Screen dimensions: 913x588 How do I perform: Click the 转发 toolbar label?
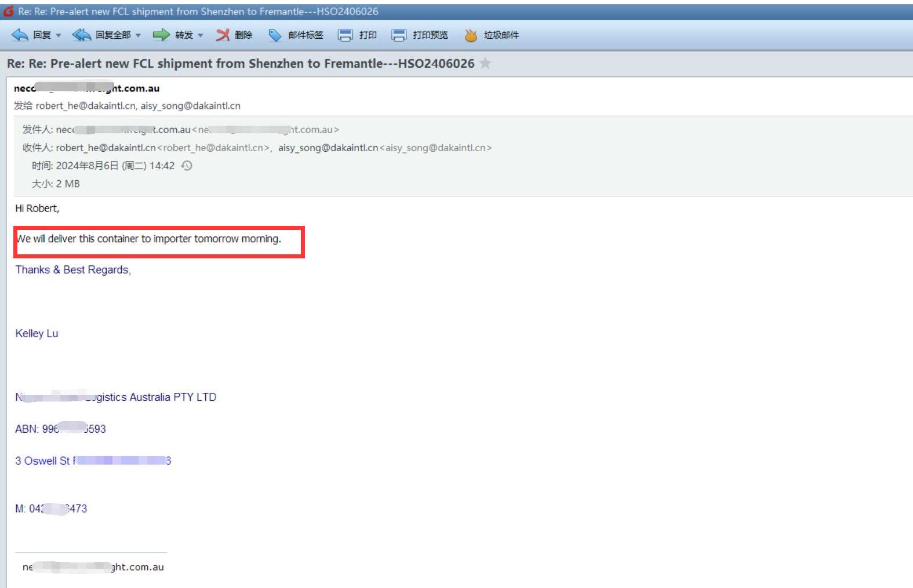point(184,35)
